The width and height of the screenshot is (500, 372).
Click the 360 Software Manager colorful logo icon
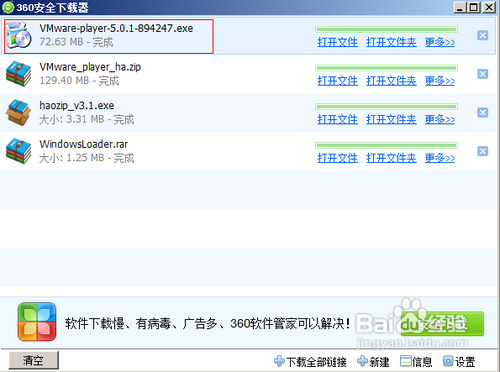37,322
